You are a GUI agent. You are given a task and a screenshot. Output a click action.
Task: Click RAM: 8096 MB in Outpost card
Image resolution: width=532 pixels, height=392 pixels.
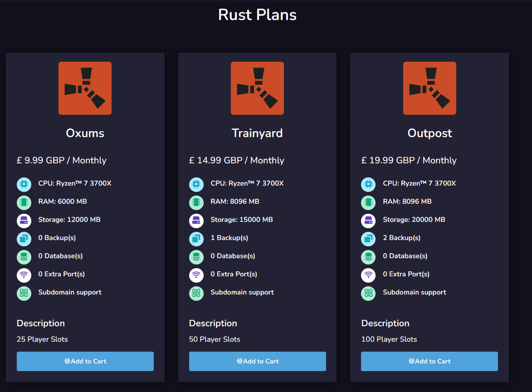pyautogui.click(x=407, y=201)
